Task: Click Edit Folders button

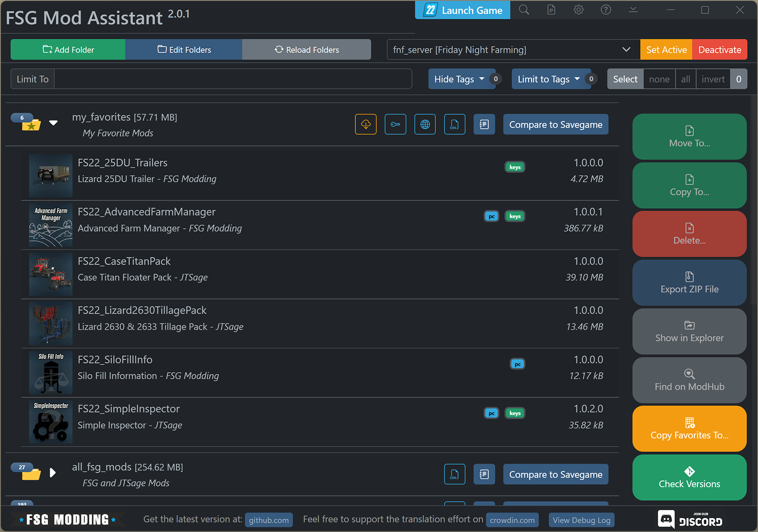Action: (184, 50)
